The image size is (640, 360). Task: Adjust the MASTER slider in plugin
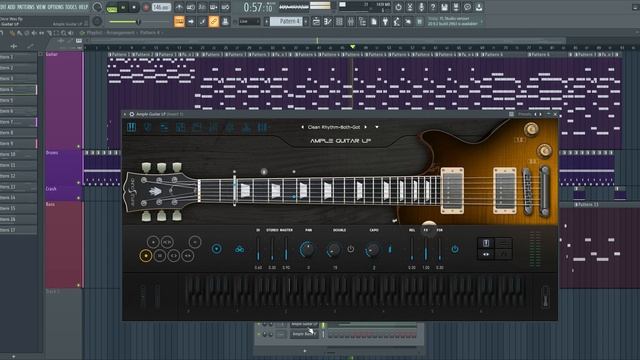pyautogui.click(x=286, y=249)
